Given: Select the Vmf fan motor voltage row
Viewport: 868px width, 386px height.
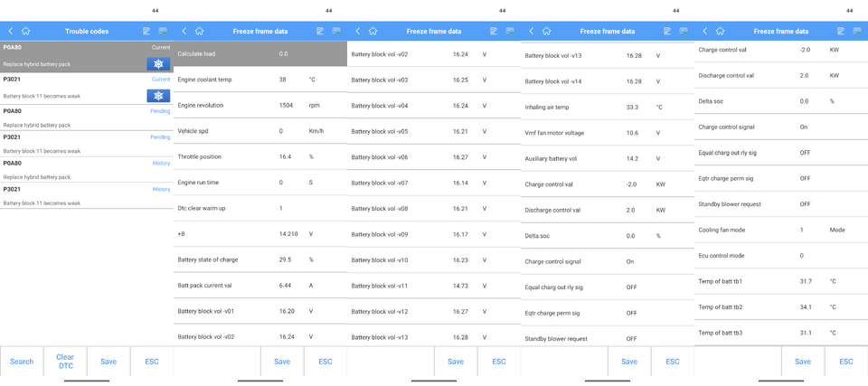Looking at the screenshot, I should (x=608, y=133).
